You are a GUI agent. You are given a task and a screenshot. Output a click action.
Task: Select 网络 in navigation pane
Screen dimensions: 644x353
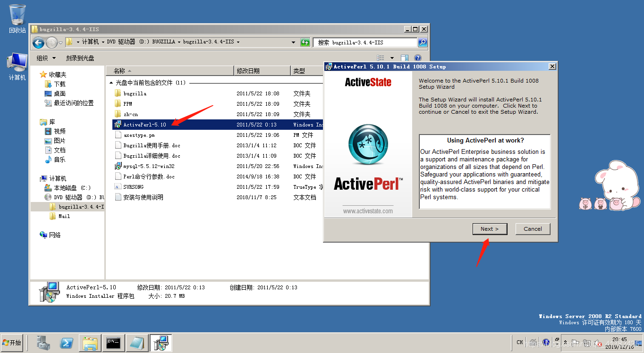(x=55, y=235)
